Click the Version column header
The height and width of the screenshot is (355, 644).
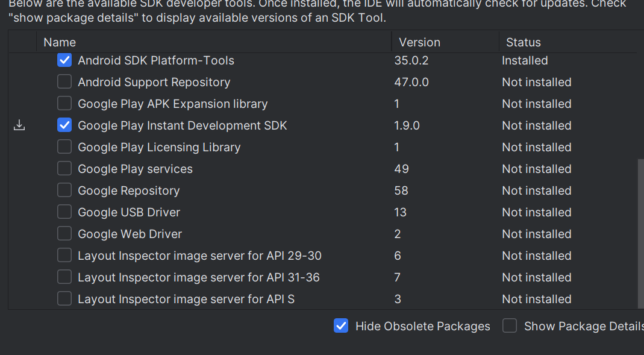coord(419,42)
